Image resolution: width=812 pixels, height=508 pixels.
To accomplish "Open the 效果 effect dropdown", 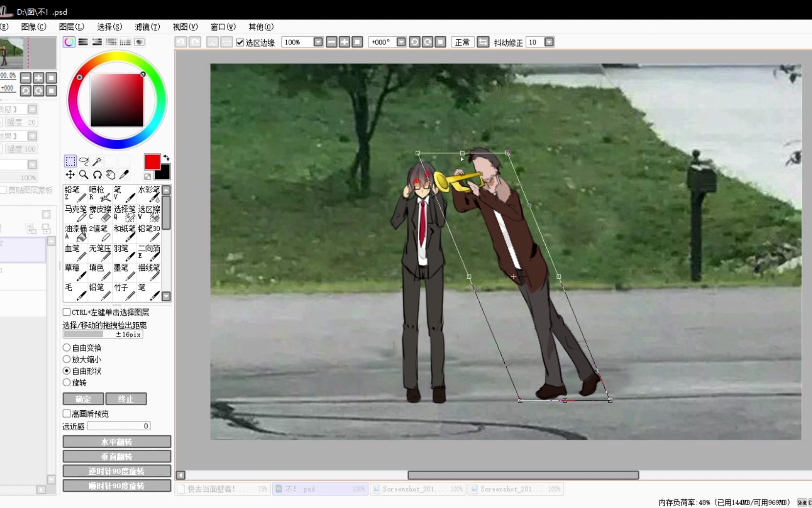I will [32, 136].
